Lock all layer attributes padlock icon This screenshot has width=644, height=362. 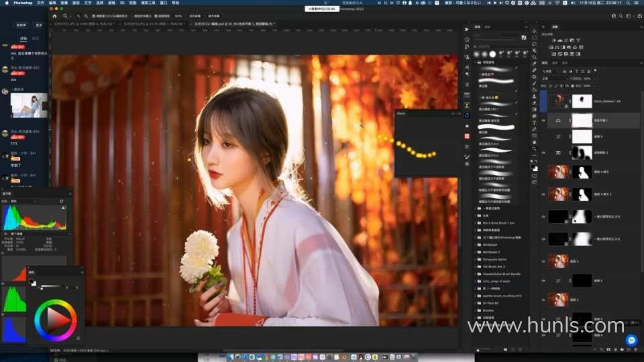(x=572, y=86)
